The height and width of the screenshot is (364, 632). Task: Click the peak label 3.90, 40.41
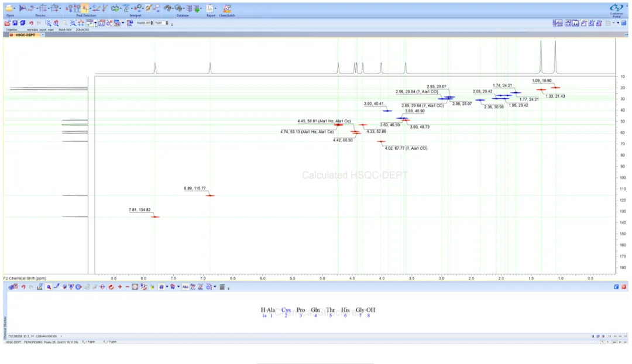tap(373, 104)
